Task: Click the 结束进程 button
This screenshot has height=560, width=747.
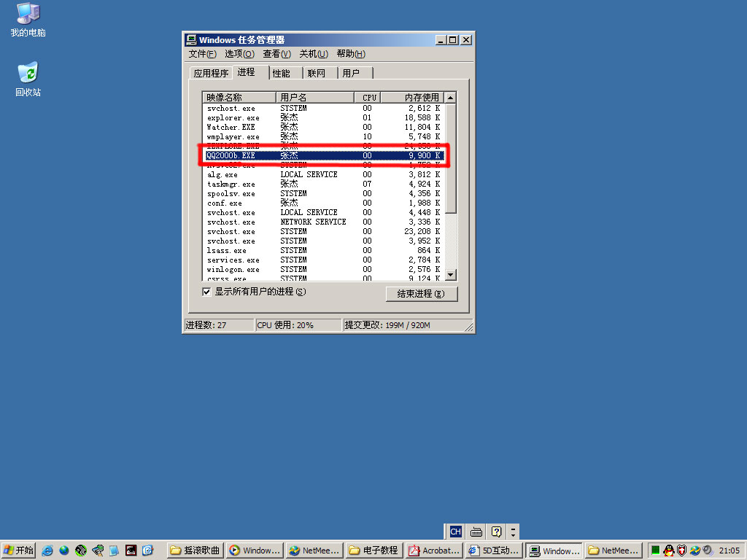Action: pyautogui.click(x=421, y=294)
